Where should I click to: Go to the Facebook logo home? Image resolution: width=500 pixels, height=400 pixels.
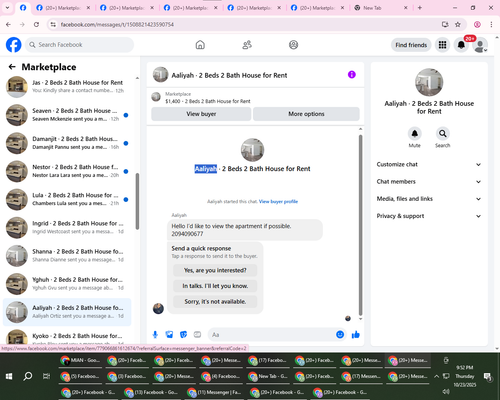[14, 45]
